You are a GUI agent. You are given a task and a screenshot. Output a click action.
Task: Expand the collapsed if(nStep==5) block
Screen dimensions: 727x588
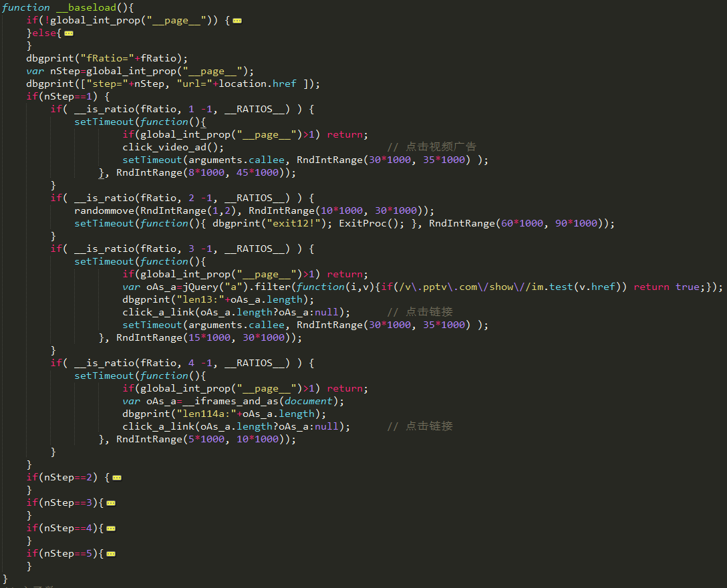point(111,554)
